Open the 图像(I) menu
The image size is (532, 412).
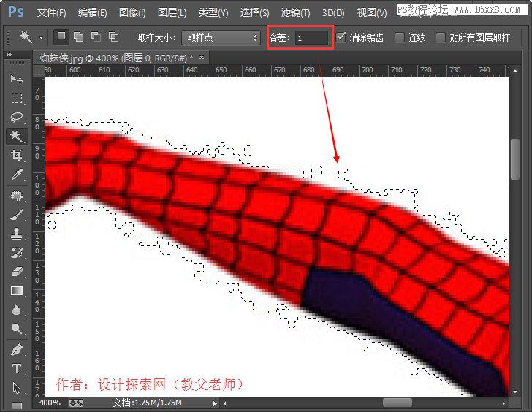pos(132,13)
